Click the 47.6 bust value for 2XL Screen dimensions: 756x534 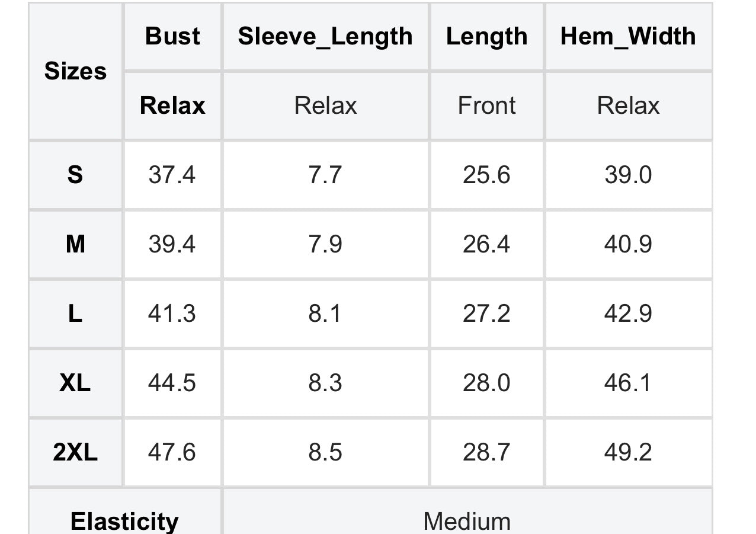point(172,452)
